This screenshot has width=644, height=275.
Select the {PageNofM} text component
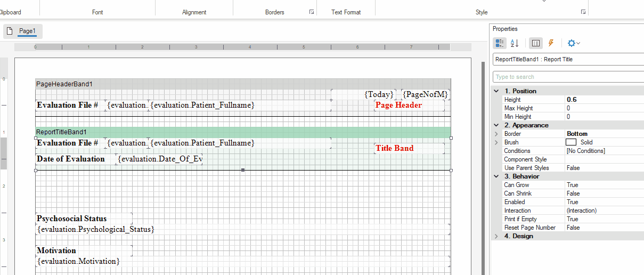pos(426,94)
